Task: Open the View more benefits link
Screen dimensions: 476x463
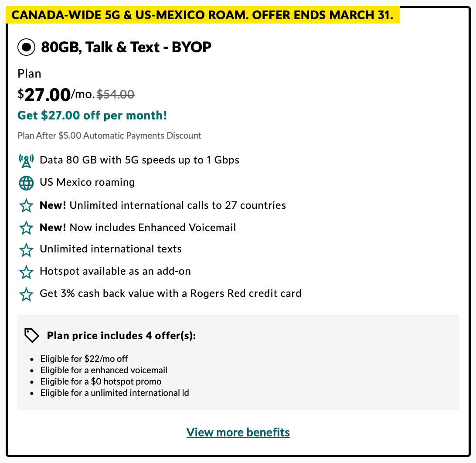Action: 238,432
